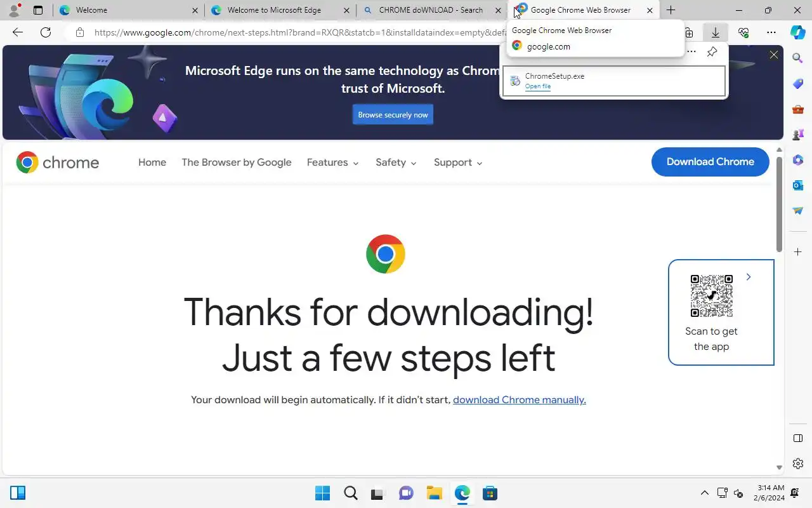Open The Browser by Google page
Screen dimensions: 812x508
coord(237,163)
